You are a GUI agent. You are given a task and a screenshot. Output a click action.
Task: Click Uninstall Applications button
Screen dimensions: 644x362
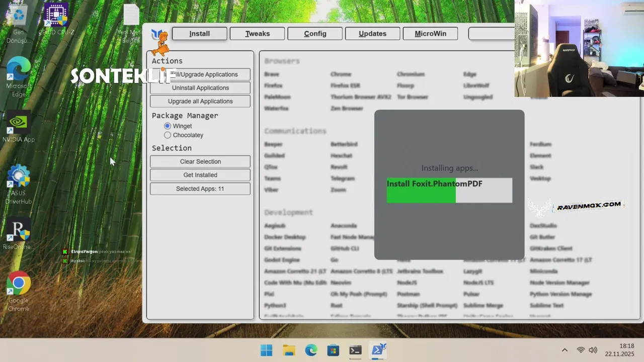tap(200, 88)
